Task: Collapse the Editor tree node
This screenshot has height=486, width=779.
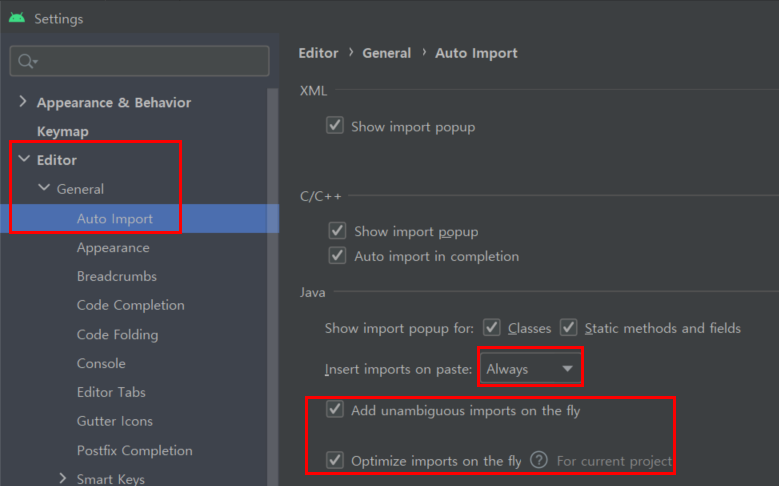Action: tap(24, 159)
